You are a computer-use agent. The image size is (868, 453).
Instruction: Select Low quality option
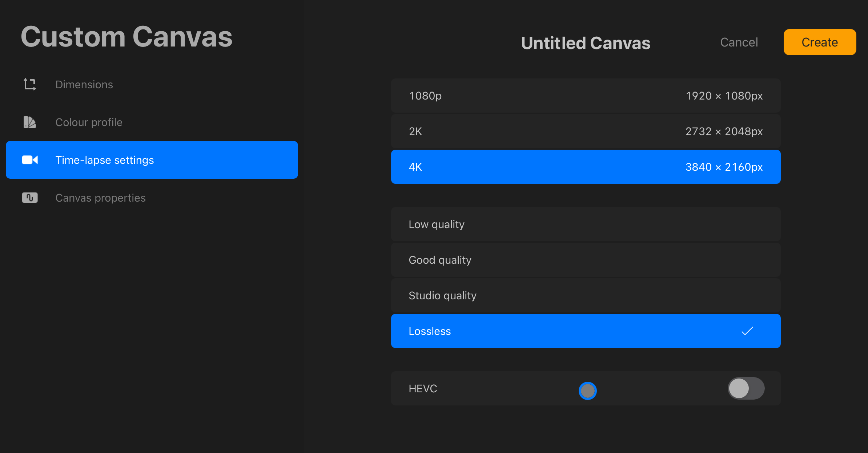pos(585,225)
